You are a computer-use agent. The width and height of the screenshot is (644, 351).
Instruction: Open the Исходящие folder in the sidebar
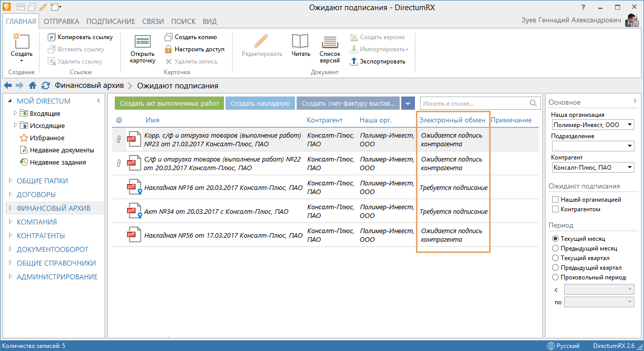[47, 125]
